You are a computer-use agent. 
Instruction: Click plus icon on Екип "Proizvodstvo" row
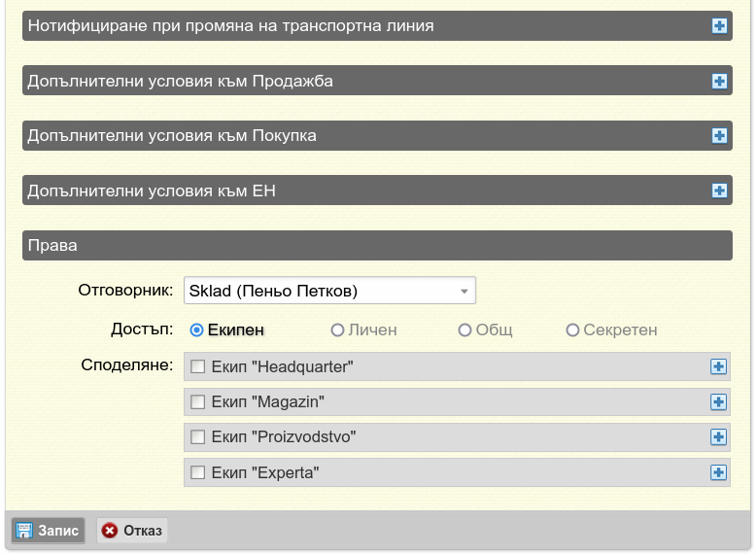click(x=718, y=436)
